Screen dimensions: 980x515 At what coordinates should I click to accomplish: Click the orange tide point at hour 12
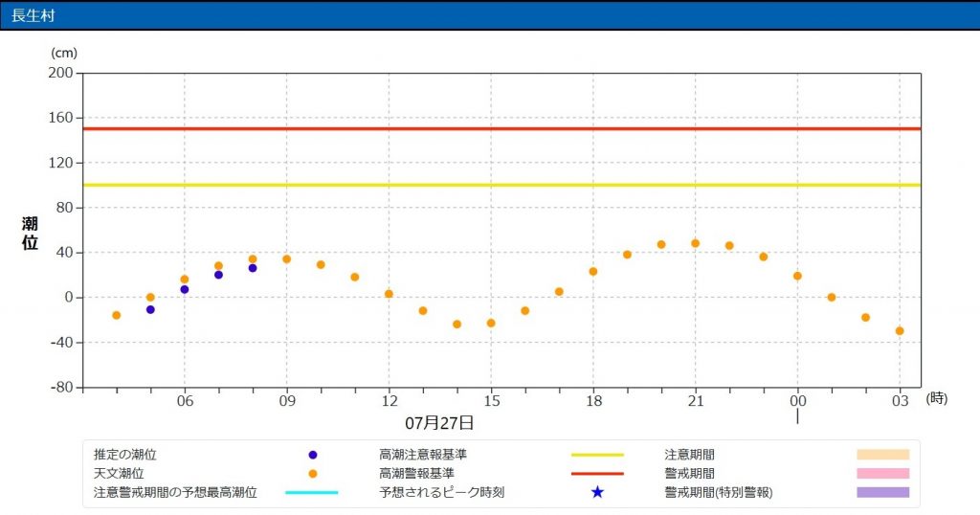389,294
